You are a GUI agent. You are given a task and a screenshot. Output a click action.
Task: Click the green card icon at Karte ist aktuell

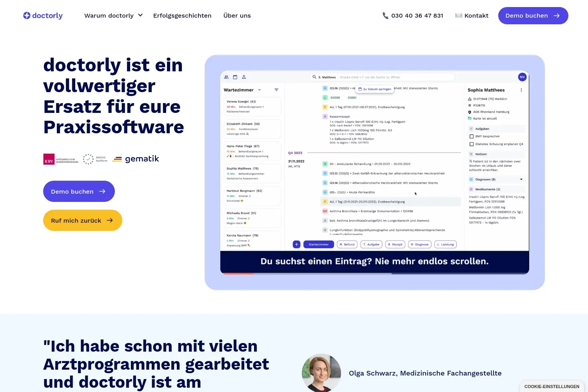(470, 118)
